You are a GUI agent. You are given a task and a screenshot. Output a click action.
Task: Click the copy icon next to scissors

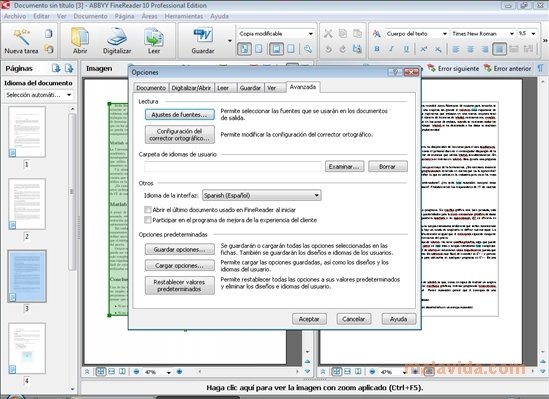[343, 34]
